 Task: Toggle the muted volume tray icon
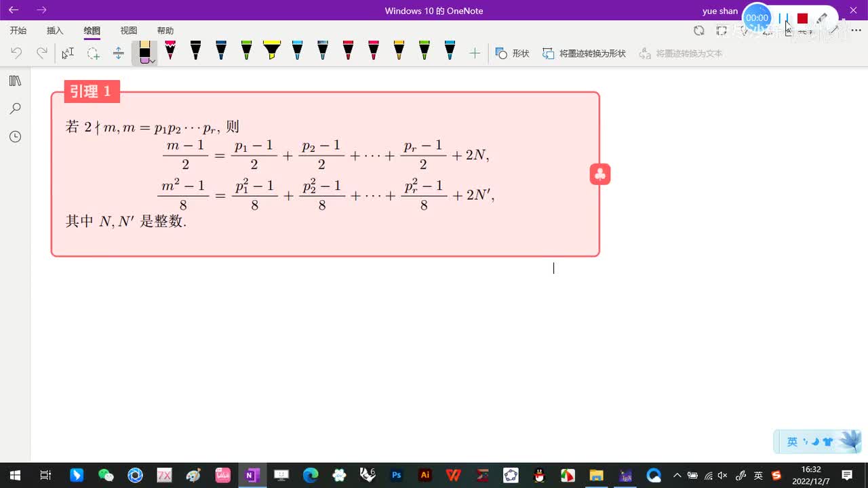(x=723, y=475)
